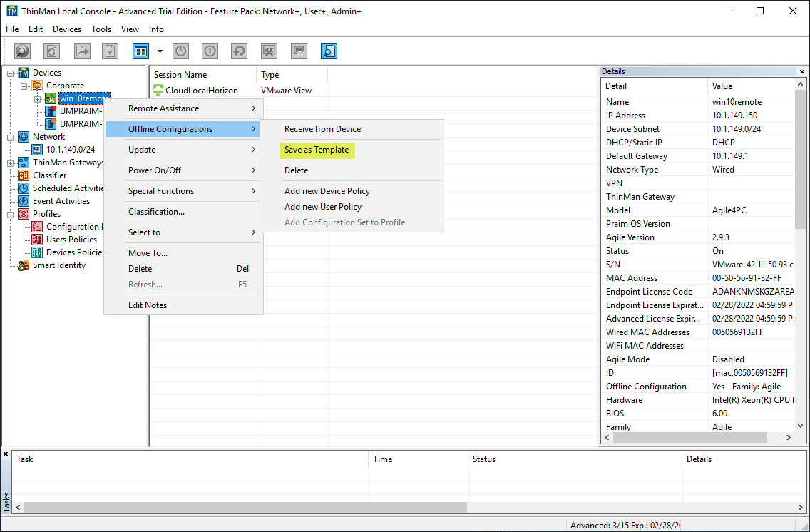
Task: Select the Agile Version 2.9.3 value
Action: [721, 237]
